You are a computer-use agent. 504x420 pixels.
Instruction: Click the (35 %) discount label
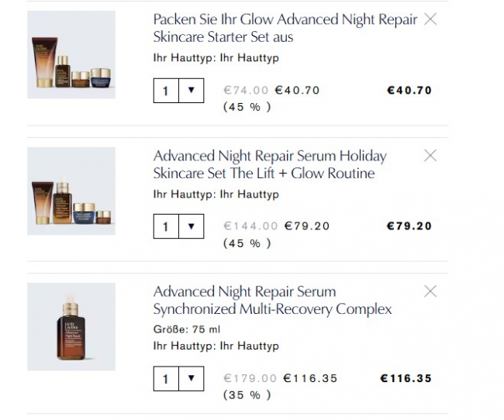click(247, 395)
